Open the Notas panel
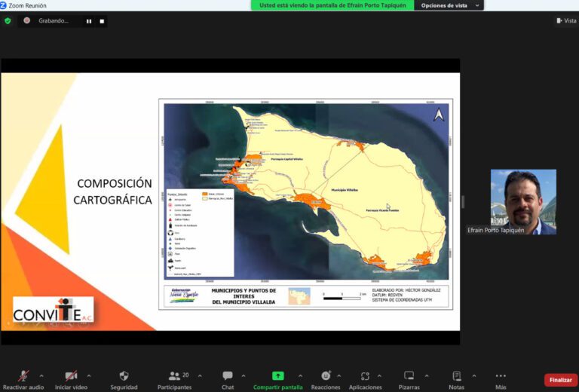579x392 pixels. [x=456, y=376]
